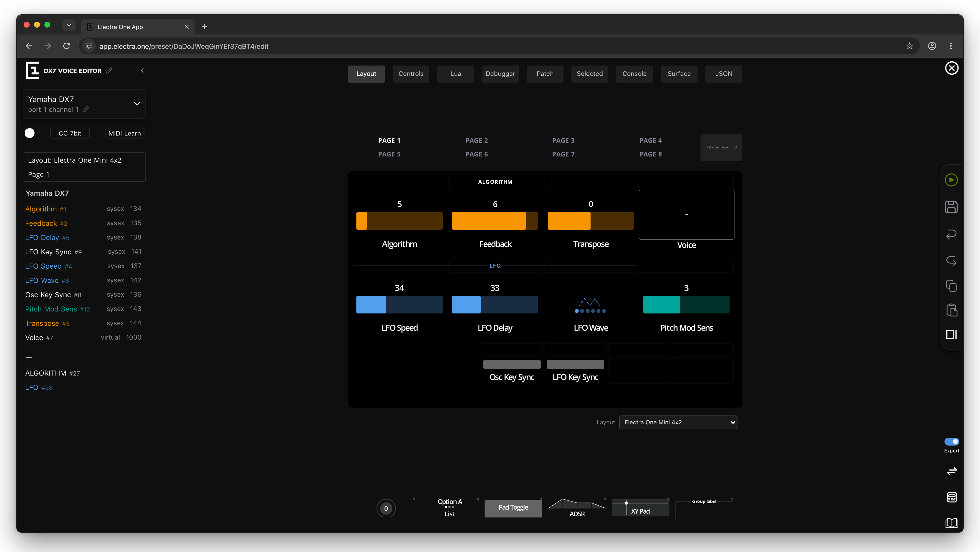This screenshot has width=980, height=552.
Task: Open the Selected tab
Action: pos(589,74)
